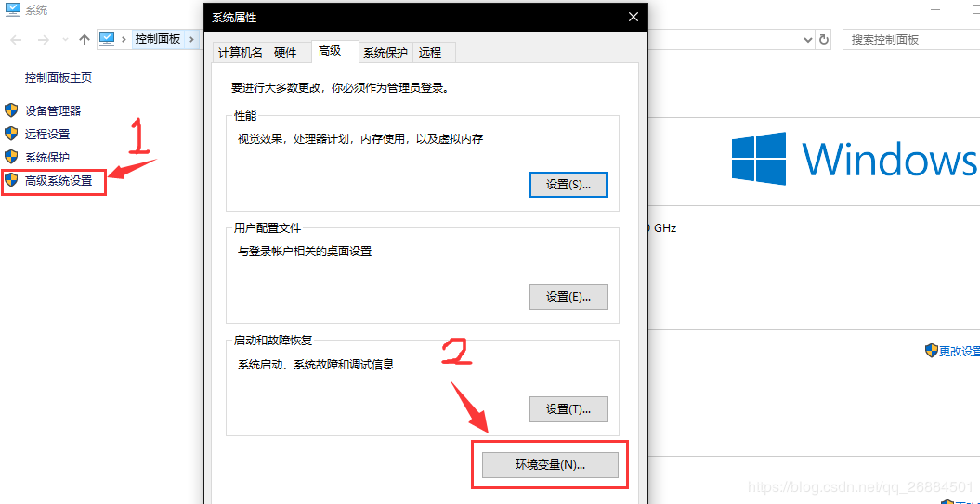Click the back arrow navigation icon
The width and height of the screenshot is (980, 504).
18,39
